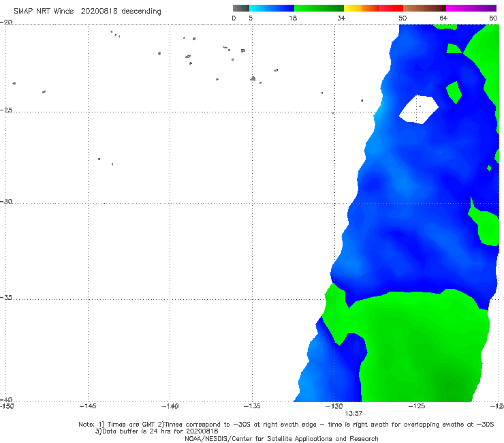Click the 'Note: 1) Times are GMT' footnote line
Screen dimensions: 504x443
coord(286,425)
